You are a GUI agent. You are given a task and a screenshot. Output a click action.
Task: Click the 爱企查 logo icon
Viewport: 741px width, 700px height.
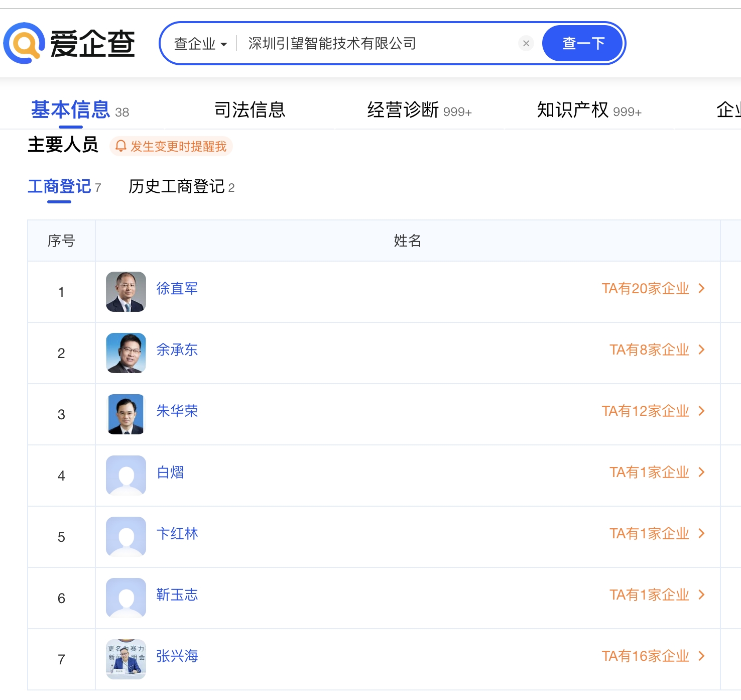24,43
